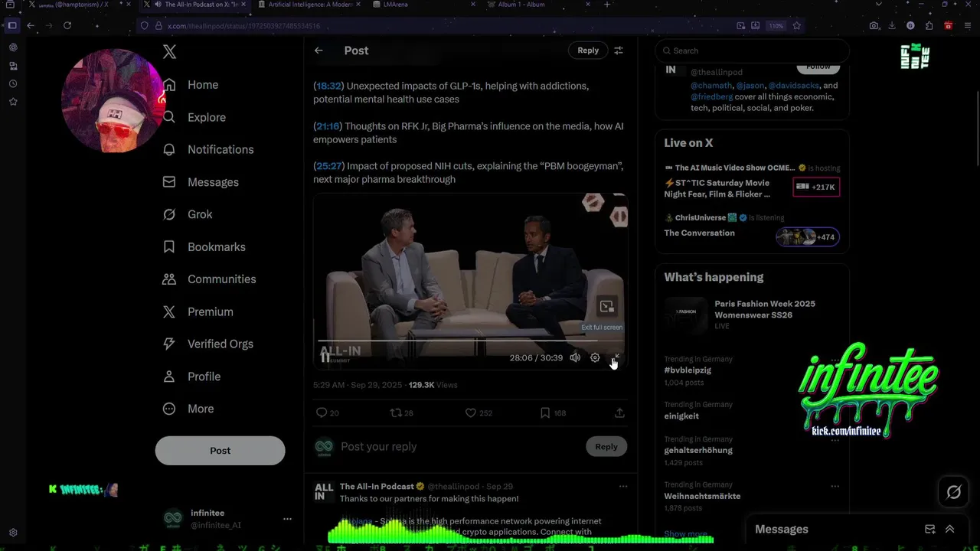Jump to timestamp 21:16 link

pyautogui.click(x=328, y=126)
